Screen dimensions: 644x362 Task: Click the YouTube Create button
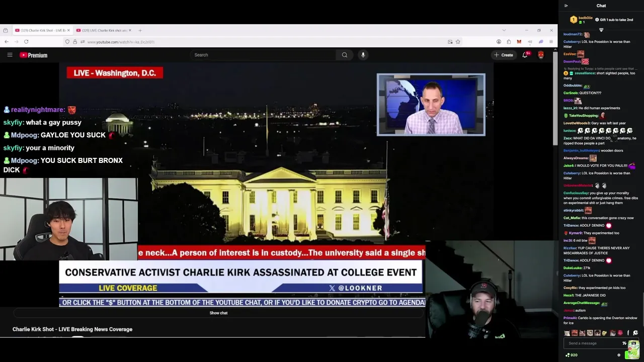click(503, 55)
